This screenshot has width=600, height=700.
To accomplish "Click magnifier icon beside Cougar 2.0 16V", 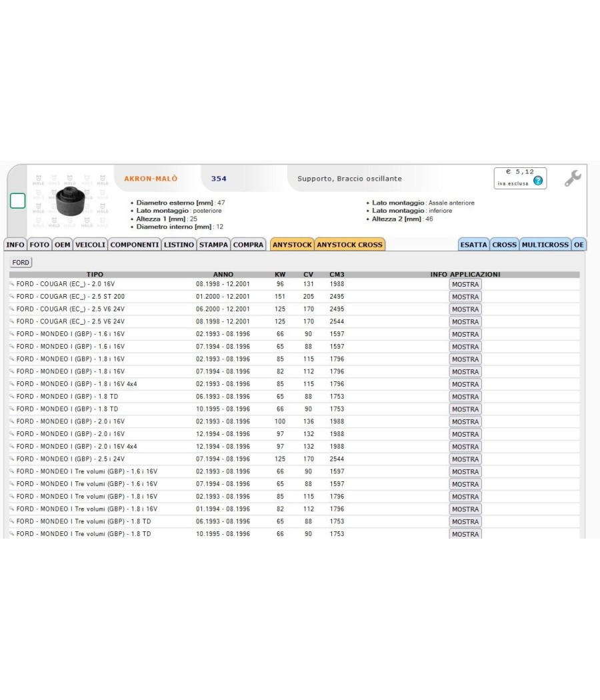I will pos(11,284).
